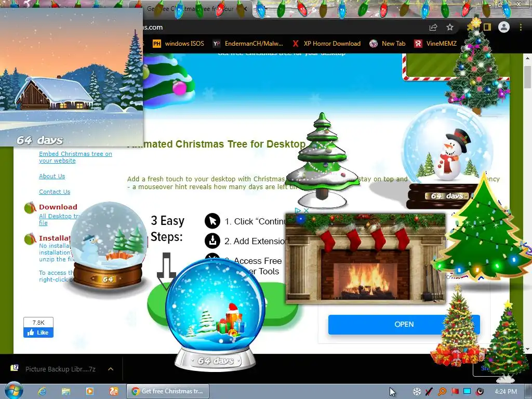Close the Get free Christmas tree tab
Viewport: 532px width, 399px height.
pos(245,8)
